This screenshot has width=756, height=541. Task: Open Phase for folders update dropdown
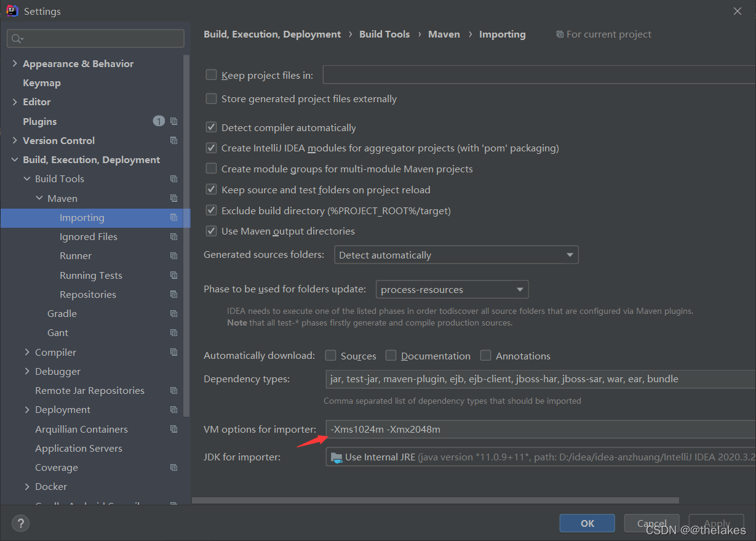(x=452, y=289)
